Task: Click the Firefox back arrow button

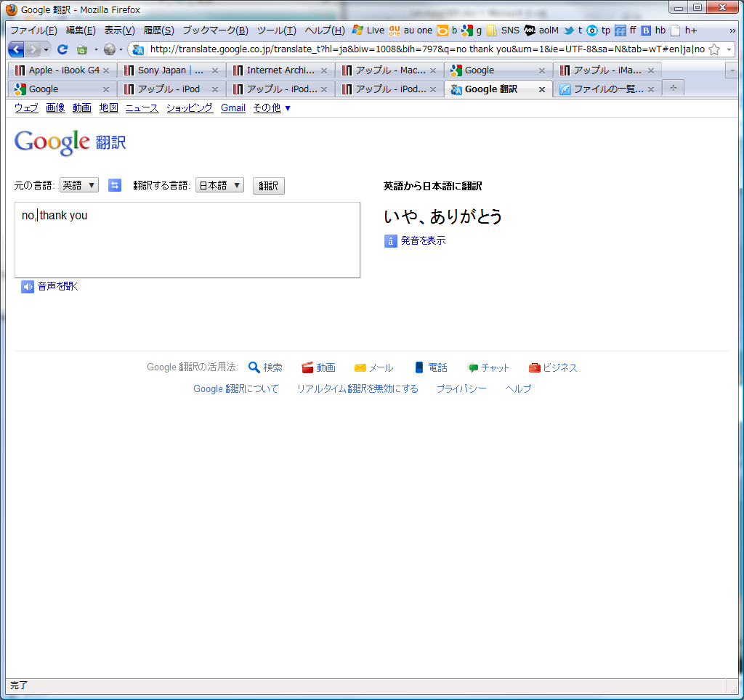Action: click(16, 49)
